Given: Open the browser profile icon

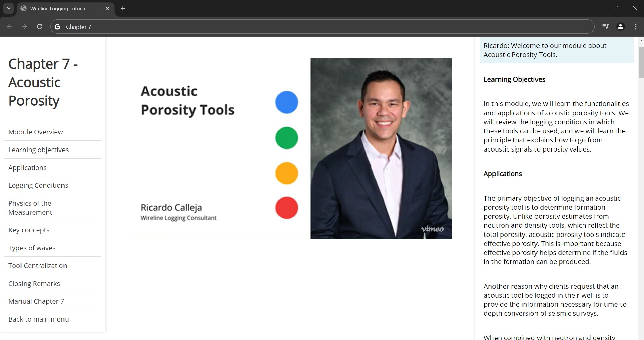Looking at the screenshot, I should point(620,27).
